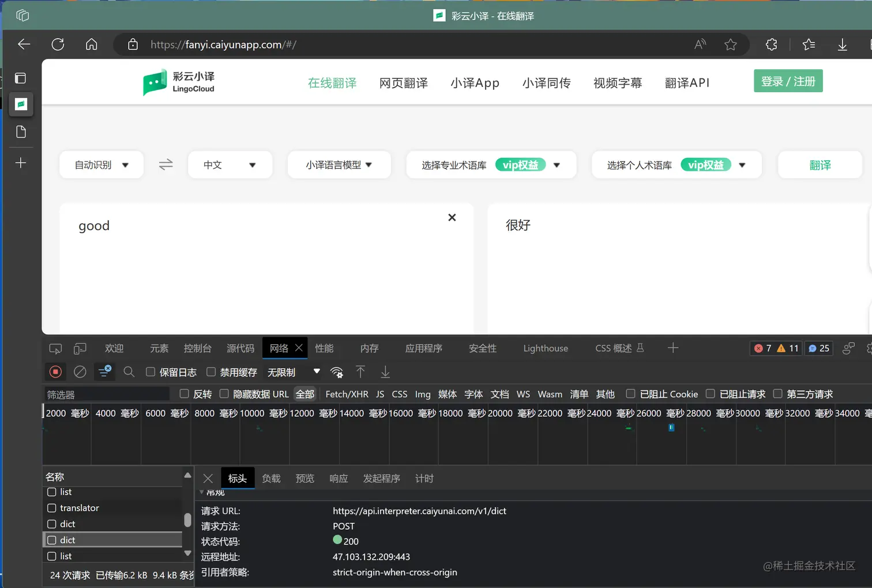Open network conditions settings

[337, 372]
